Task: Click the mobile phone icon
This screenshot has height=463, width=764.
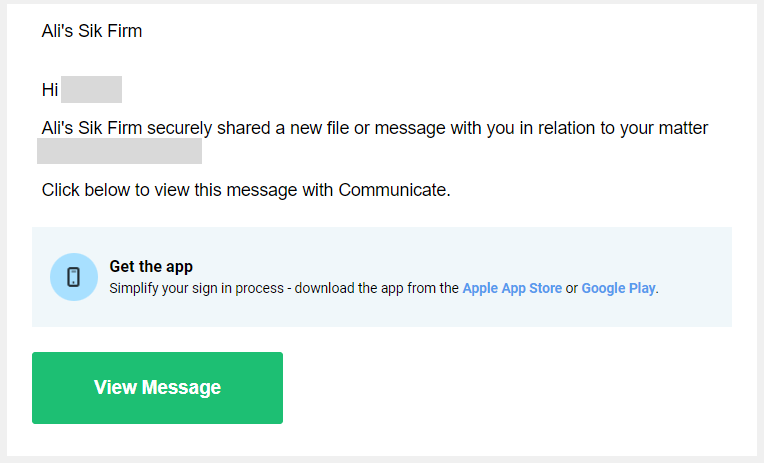Action: 74,277
